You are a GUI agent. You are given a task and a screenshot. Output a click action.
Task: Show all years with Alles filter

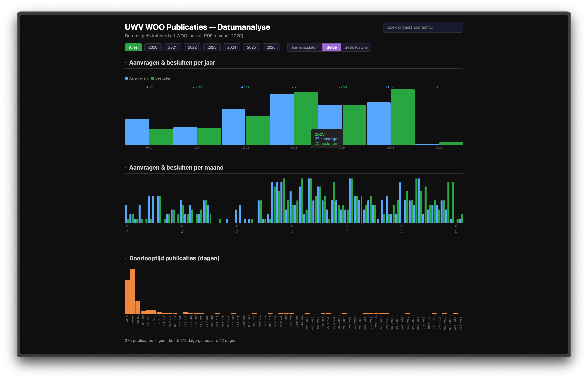133,47
